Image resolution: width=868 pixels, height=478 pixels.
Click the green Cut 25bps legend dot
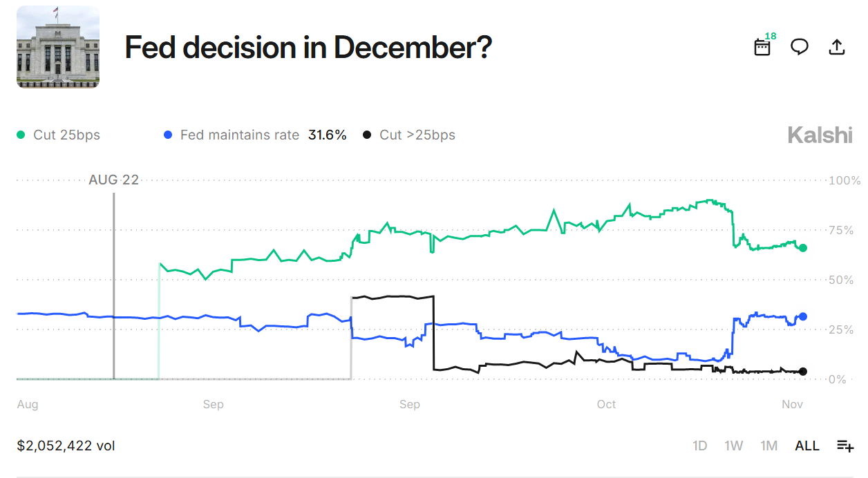(x=21, y=135)
